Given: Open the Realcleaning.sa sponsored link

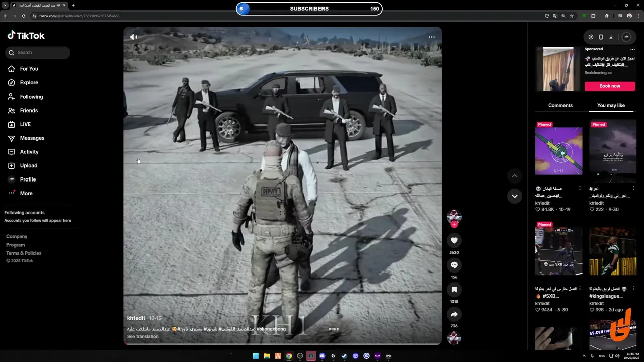Looking at the screenshot, I should pyautogui.click(x=598, y=72).
